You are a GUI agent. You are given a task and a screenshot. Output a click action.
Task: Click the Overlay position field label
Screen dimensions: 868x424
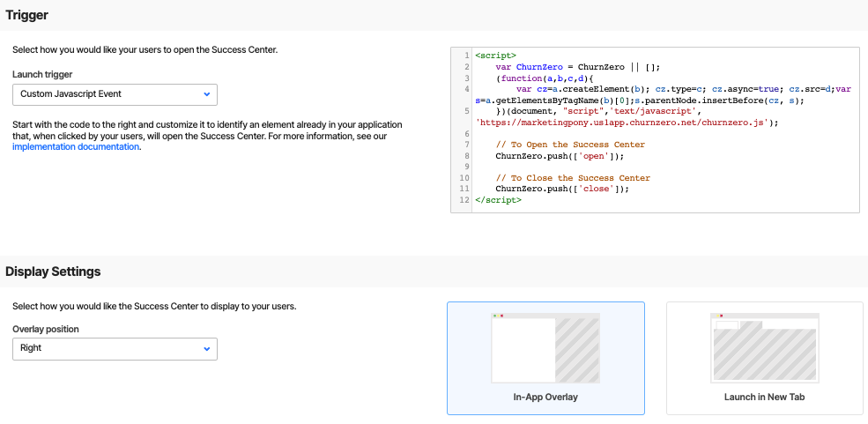pyautogui.click(x=46, y=329)
